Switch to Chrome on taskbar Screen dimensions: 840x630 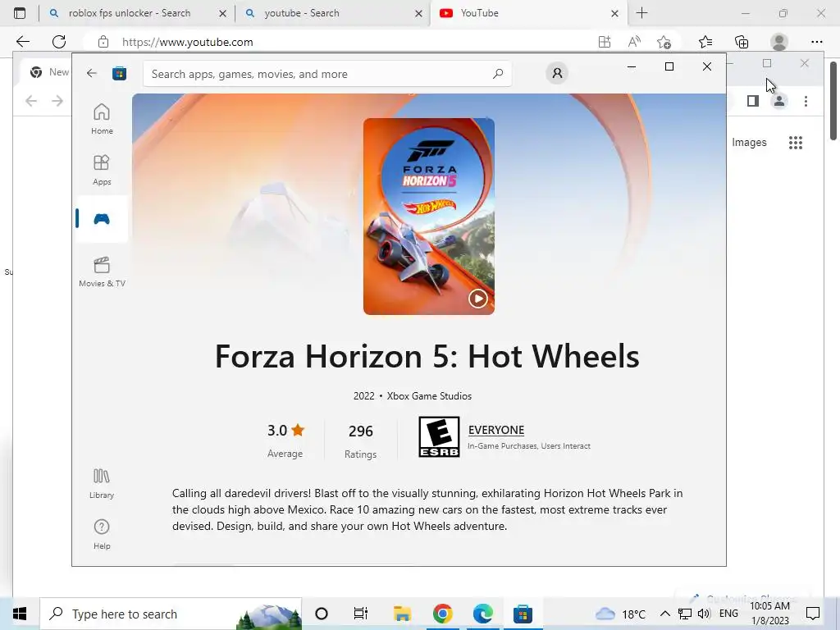pyautogui.click(x=442, y=614)
